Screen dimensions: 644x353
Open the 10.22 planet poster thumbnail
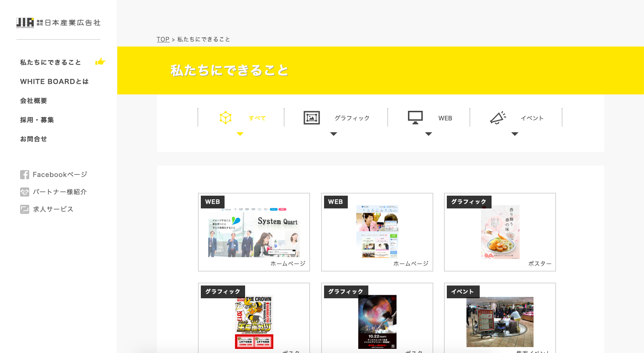377,322
